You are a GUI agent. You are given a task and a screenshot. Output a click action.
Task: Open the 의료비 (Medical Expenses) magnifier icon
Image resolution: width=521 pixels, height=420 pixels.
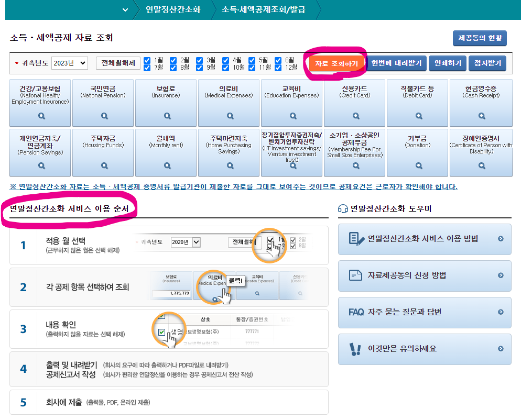[x=230, y=116]
